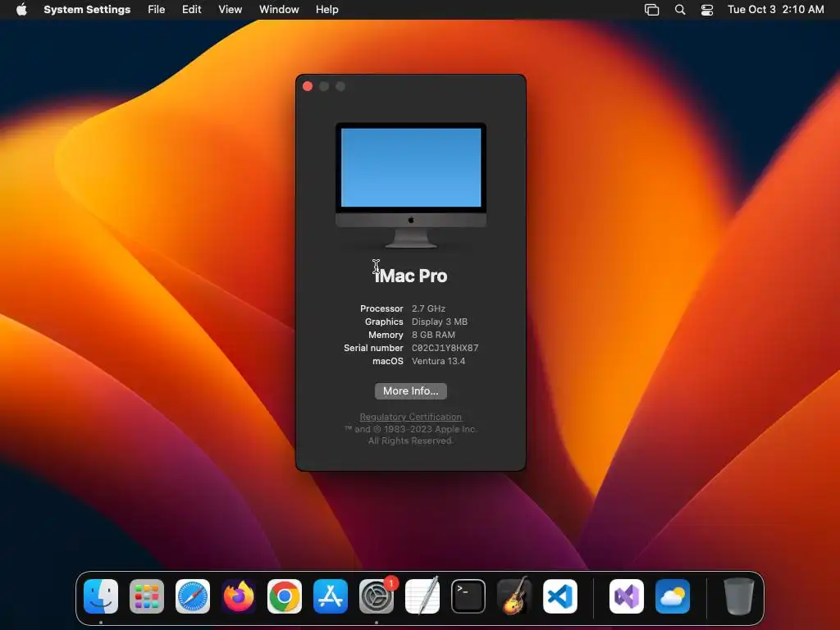Open purple Visual Studio icon in Dock
840x630 pixels.
627,596
